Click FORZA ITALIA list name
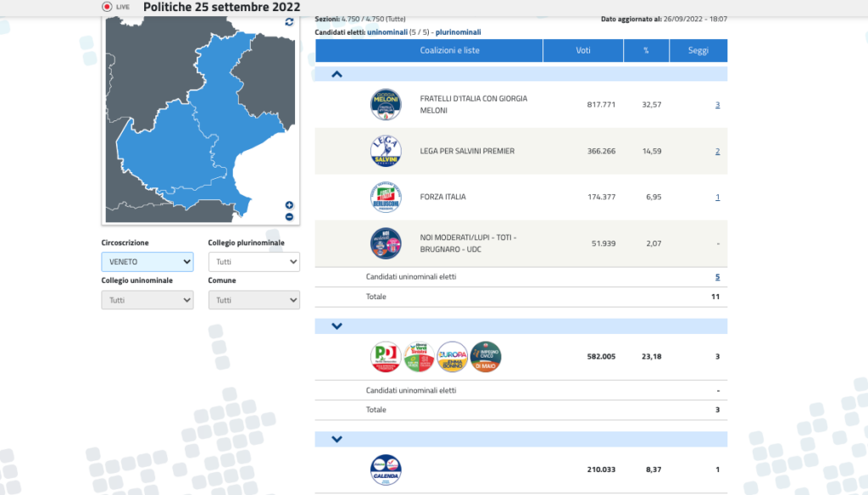Viewport: 868px width, 495px height. coord(442,197)
